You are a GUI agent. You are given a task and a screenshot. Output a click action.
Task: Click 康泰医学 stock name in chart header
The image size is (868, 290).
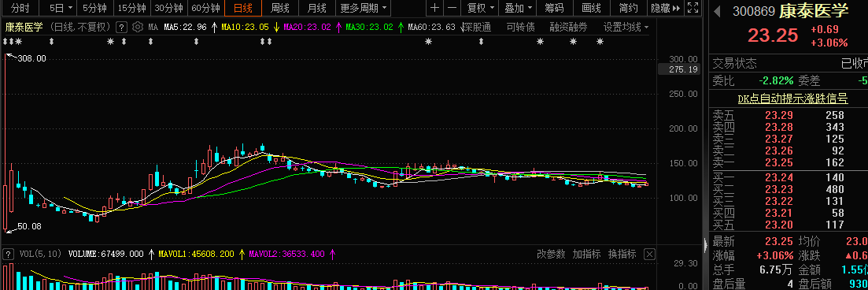coord(24,27)
